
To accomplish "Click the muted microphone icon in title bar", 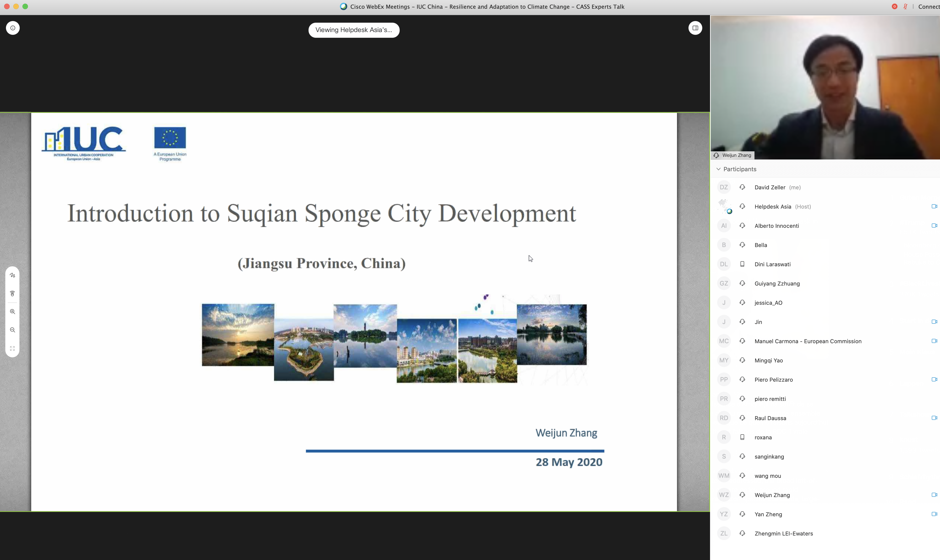I will coord(905,6).
